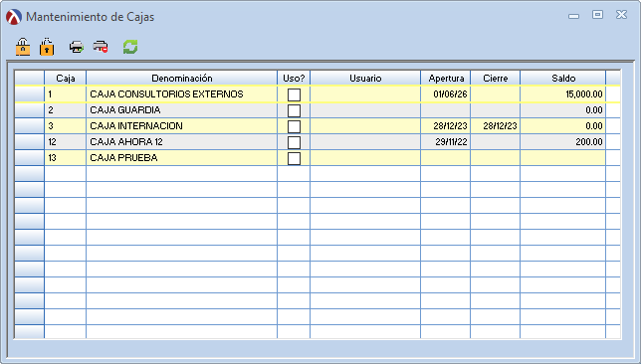Image resolution: width=641 pixels, height=364 pixels.
Task: Select the cell CAJA AHORA 12
Action: click(x=181, y=142)
